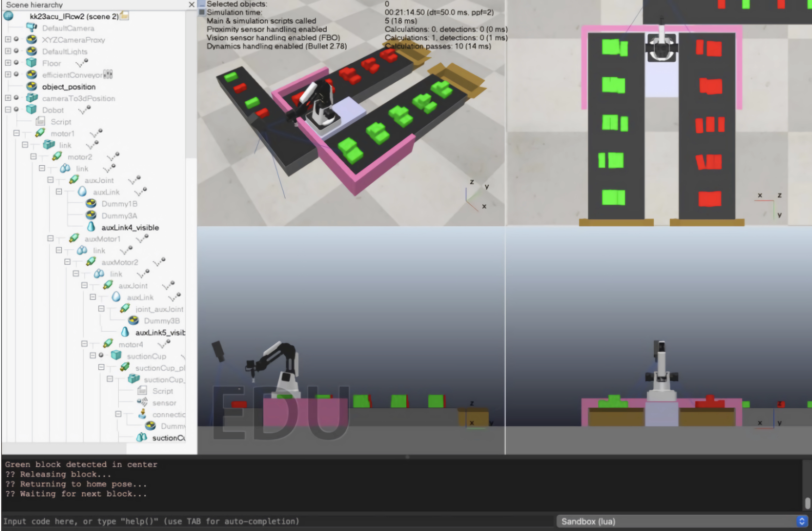
Task: Collapse the auxMotor2 tree node
Action: coord(67,262)
